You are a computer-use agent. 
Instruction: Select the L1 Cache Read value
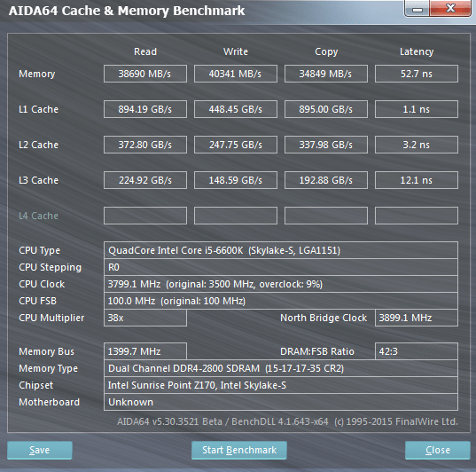(x=145, y=109)
